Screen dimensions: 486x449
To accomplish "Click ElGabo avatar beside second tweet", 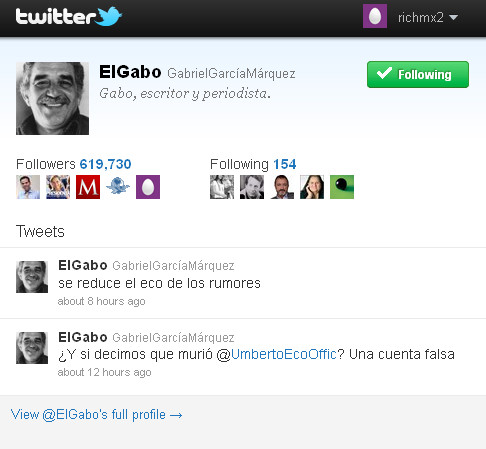I will click(32, 348).
